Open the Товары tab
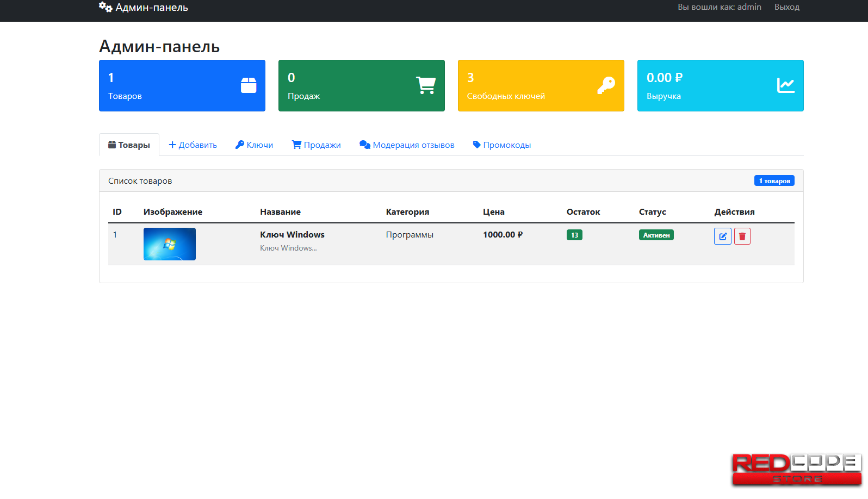The width and height of the screenshot is (868, 499). click(x=129, y=145)
